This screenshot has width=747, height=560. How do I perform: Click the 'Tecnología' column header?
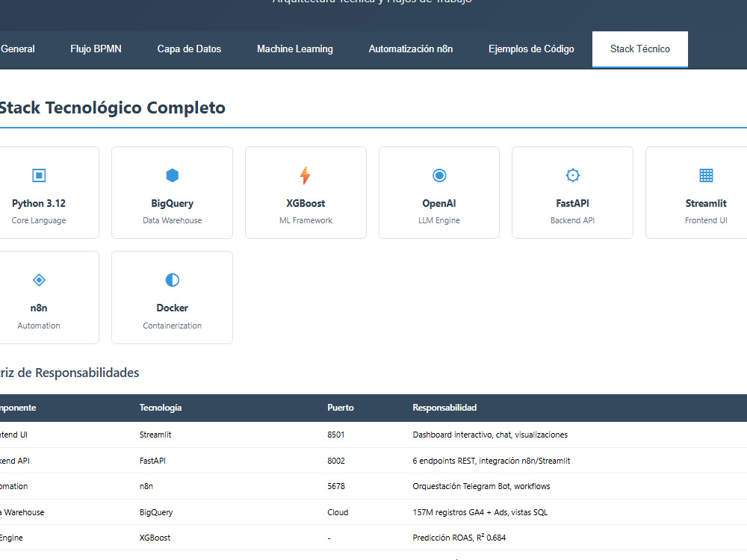(x=161, y=408)
